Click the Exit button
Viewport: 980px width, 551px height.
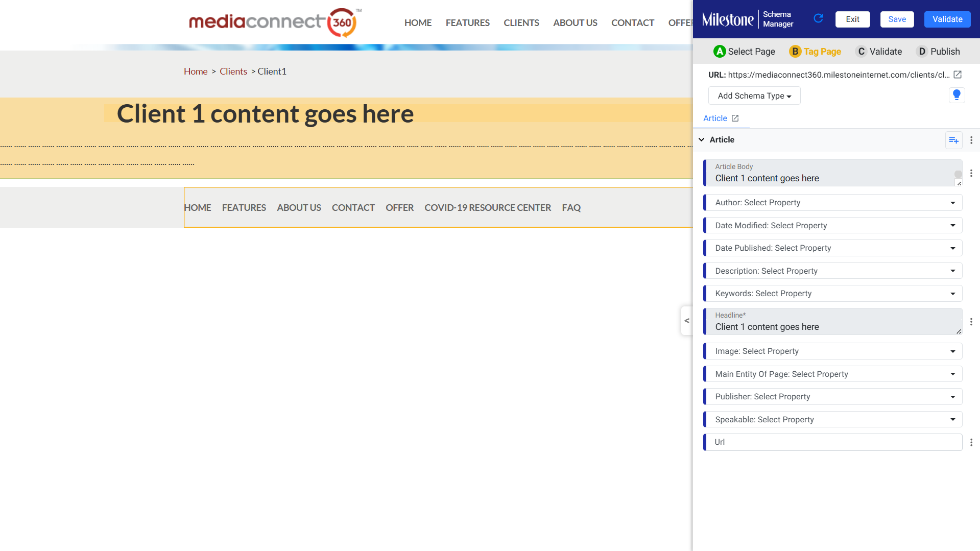(x=852, y=19)
